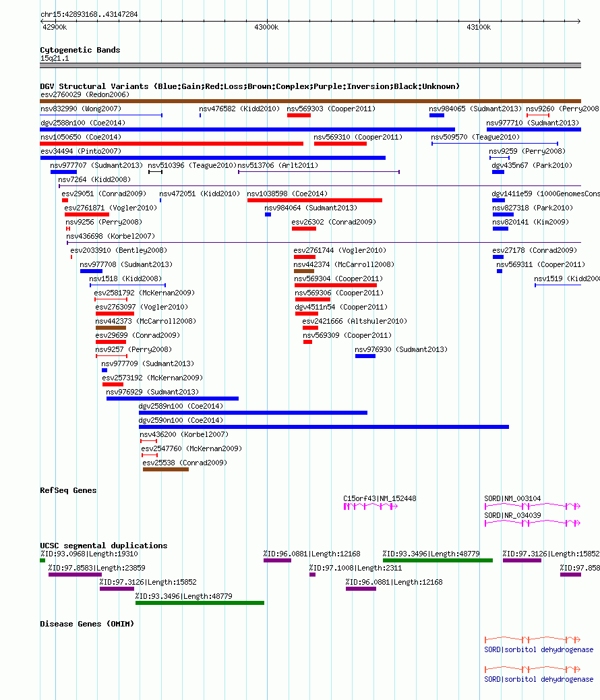Click esv29051 (Conrad2009) label
600x700 pixels.
coord(104,194)
